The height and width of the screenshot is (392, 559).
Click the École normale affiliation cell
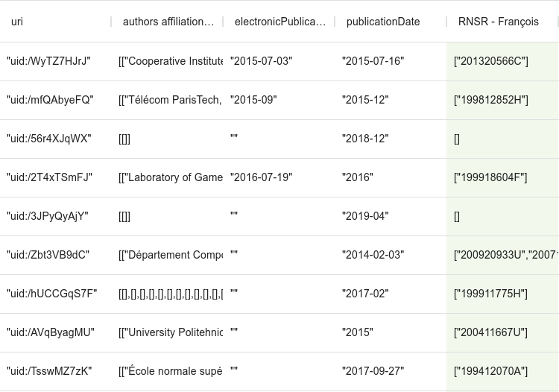click(x=171, y=371)
